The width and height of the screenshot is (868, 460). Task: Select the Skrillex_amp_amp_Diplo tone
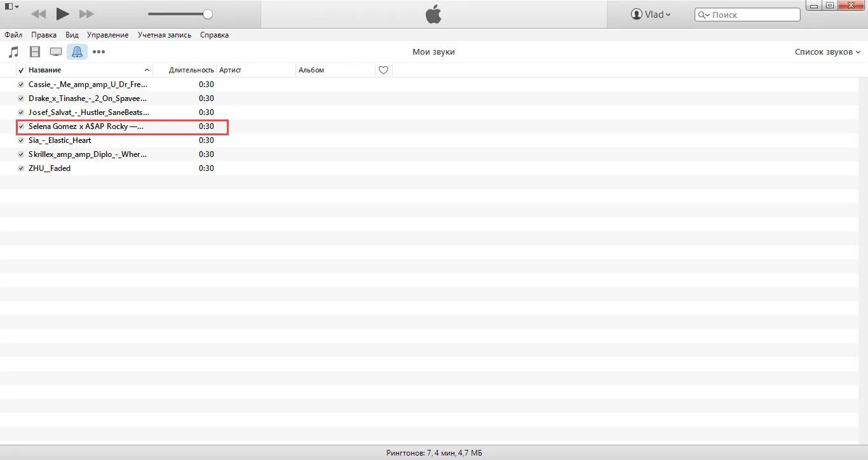click(x=88, y=154)
